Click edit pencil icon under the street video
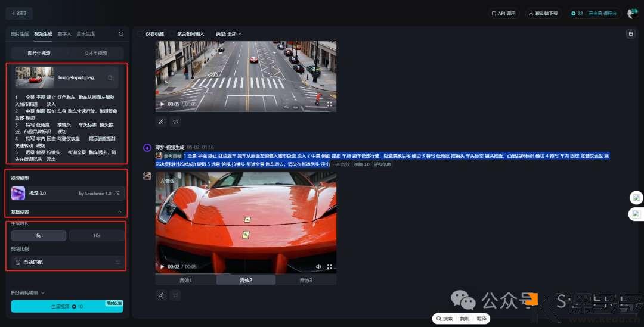The image size is (644, 327). 161,122
